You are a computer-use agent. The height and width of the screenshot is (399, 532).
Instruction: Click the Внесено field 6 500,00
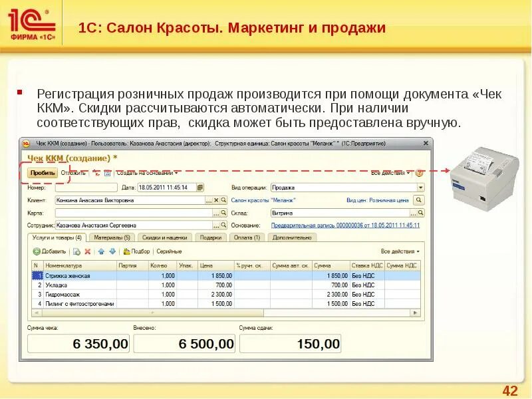coord(184,344)
